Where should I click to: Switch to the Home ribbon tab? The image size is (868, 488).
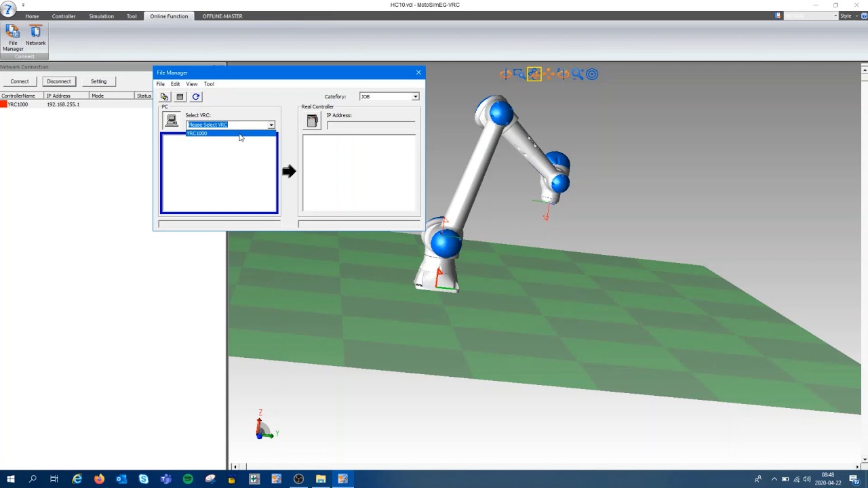pos(32,16)
